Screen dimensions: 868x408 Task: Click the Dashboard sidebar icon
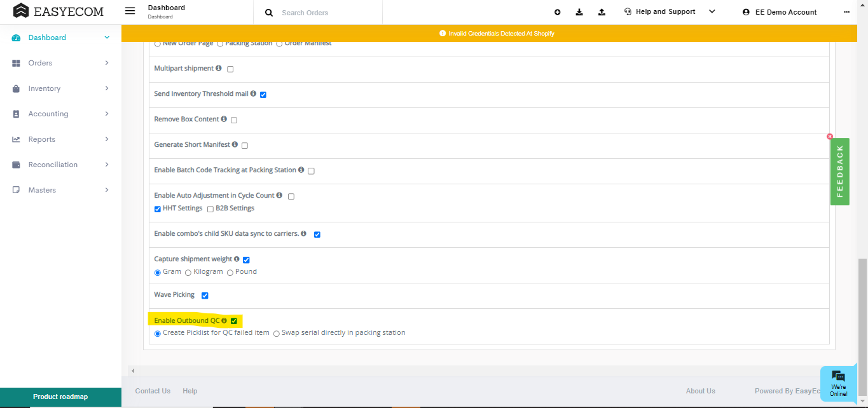(x=17, y=37)
